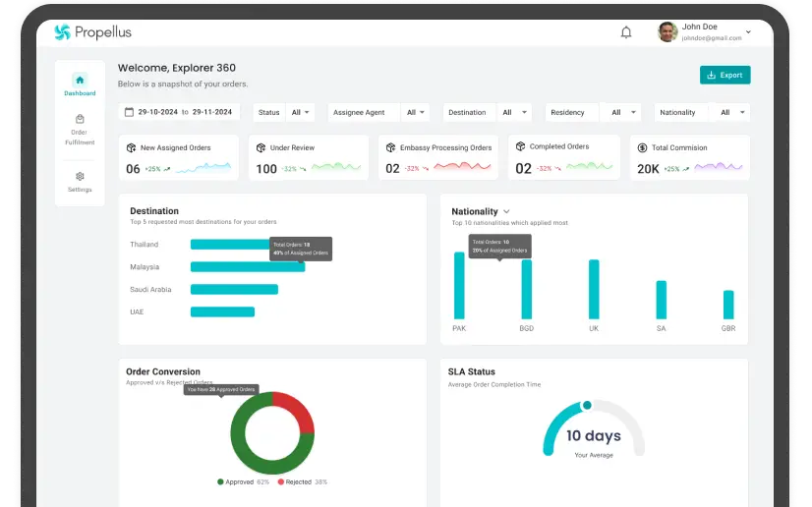Click the Export button
Viewport: 812px width, 507px height.
coord(725,75)
